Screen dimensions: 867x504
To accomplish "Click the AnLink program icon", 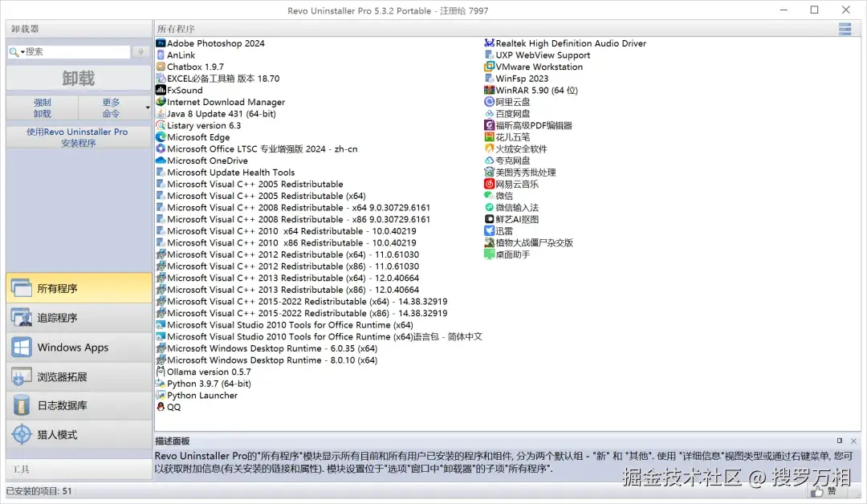I will click(x=161, y=55).
